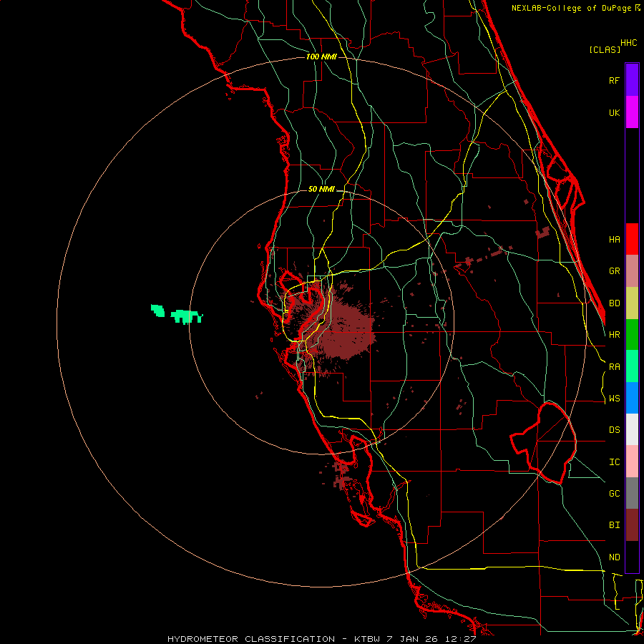Image resolution: width=644 pixels, height=644 pixels.
Task: Click the RF purple legend swatch
Action: pos(632,80)
